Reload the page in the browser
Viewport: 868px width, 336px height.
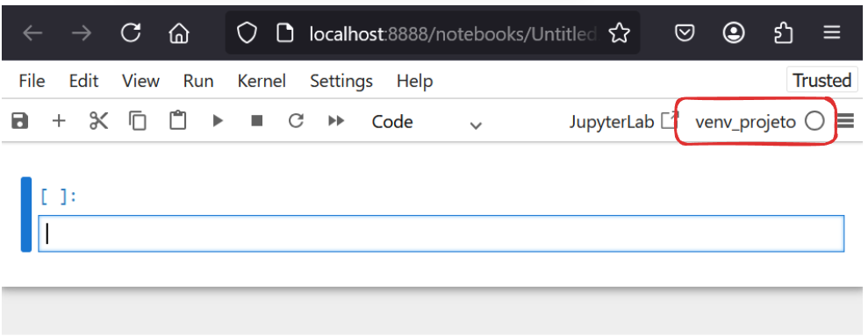[x=131, y=33]
